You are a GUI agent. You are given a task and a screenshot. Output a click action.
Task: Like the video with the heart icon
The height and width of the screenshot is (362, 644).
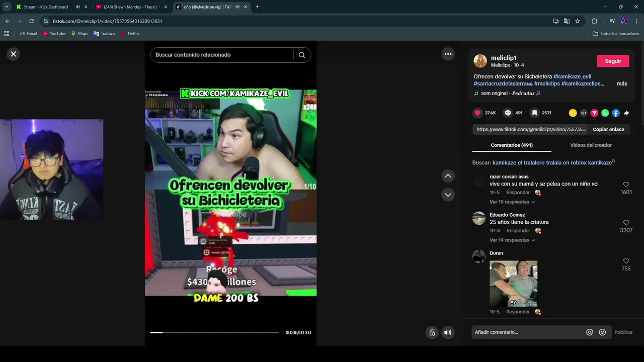click(478, 113)
